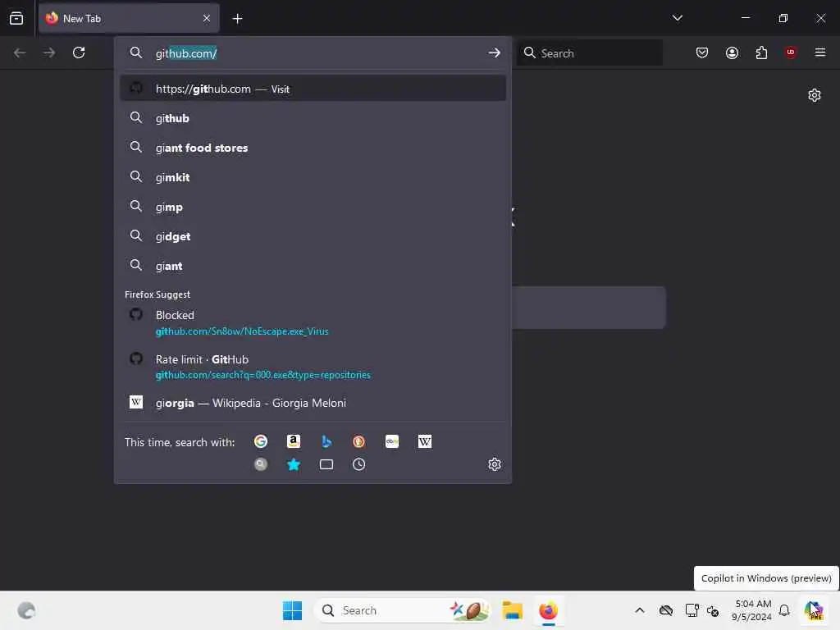This screenshot has height=630, width=840.
Task: Search history with clock icon
Action: 359,464
